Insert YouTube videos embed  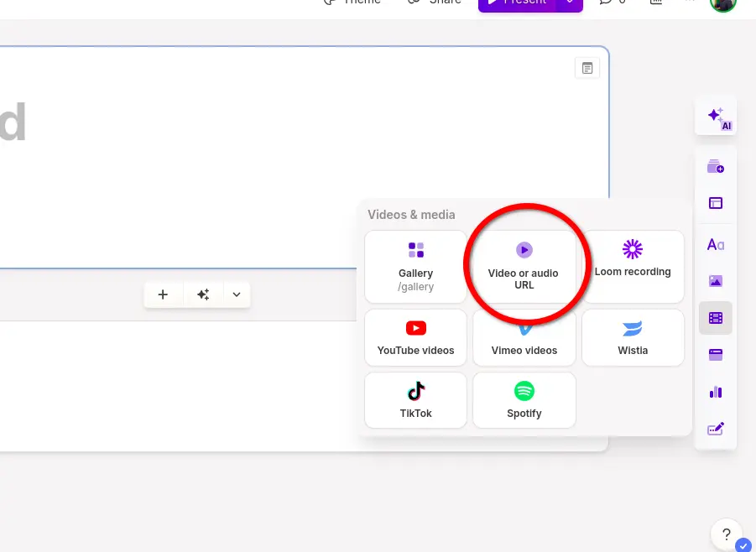[415, 337]
